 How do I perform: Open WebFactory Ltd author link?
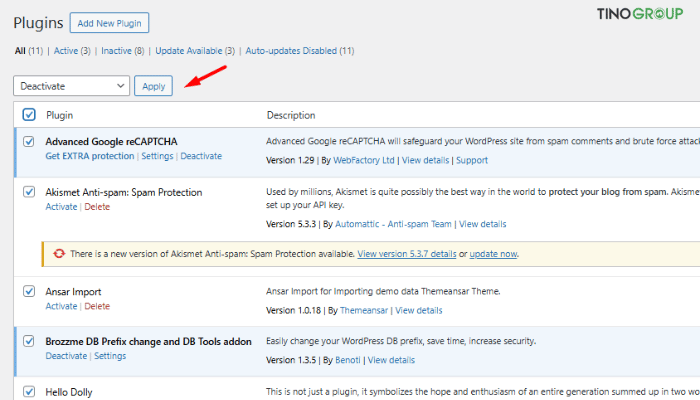click(364, 160)
